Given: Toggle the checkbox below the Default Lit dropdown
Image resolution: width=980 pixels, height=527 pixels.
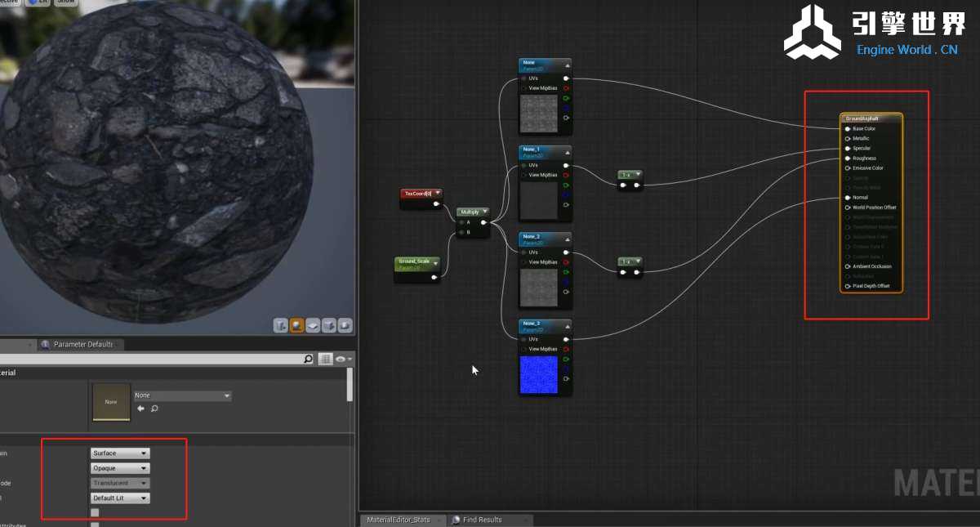Looking at the screenshot, I should tap(95, 512).
